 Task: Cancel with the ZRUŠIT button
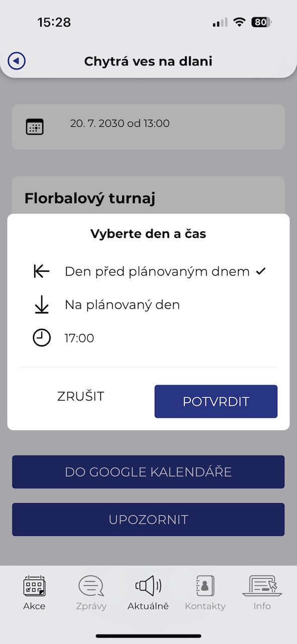(x=81, y=396)
